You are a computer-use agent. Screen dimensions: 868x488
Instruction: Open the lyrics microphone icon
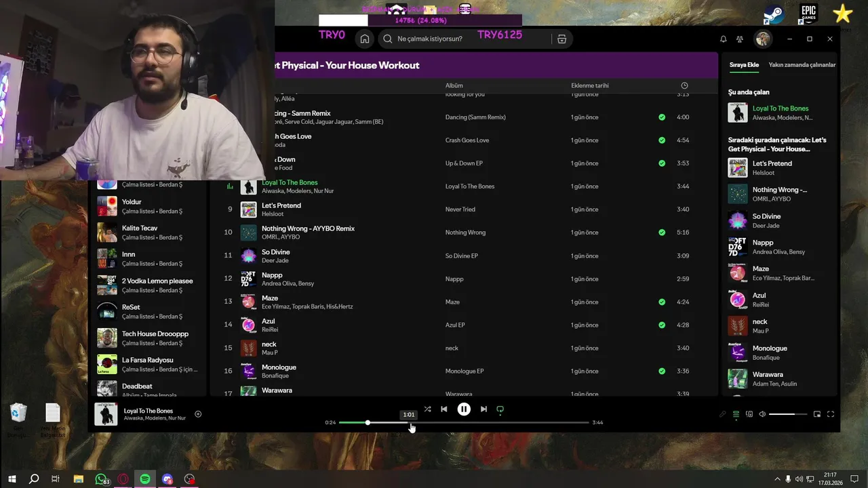point(723,414)
